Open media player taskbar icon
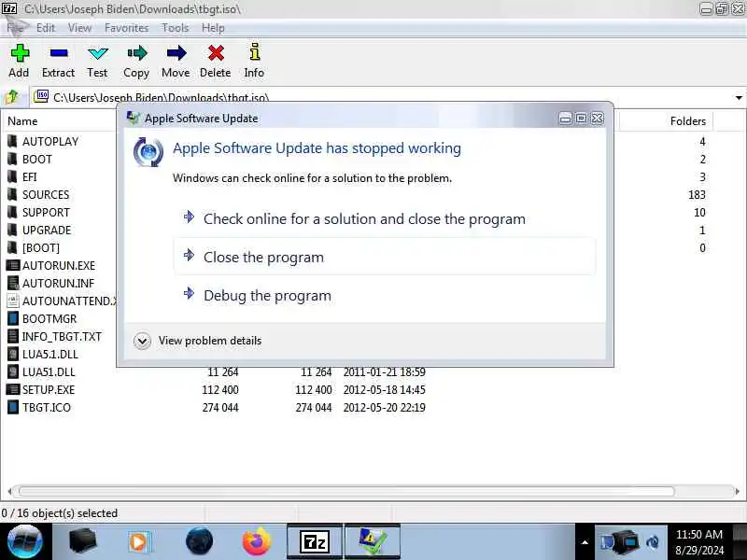Image resolution: width=747 pixels, height=560 pixels. point(140,542)
